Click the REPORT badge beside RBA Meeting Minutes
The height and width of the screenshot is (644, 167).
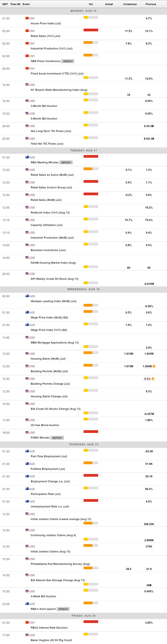[66, 162]
